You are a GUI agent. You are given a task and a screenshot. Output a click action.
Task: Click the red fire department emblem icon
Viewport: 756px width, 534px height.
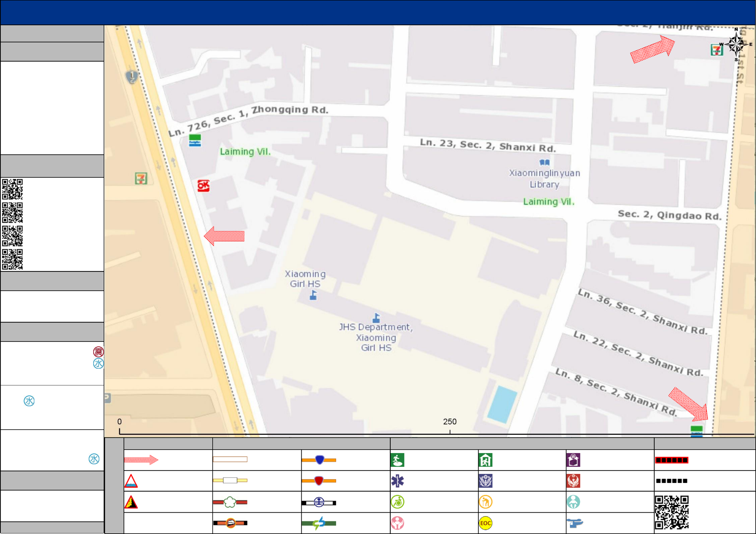[573, 481]
